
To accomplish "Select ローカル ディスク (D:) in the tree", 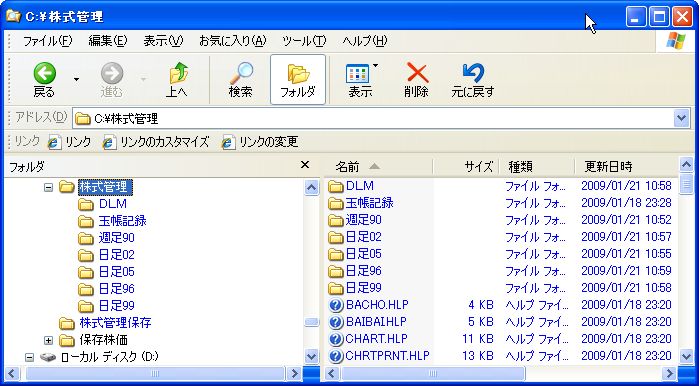I will coord(110,357).
